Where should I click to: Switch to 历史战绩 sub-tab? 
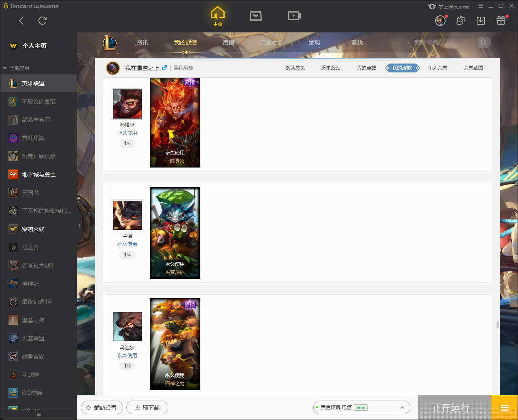point(331,68)
